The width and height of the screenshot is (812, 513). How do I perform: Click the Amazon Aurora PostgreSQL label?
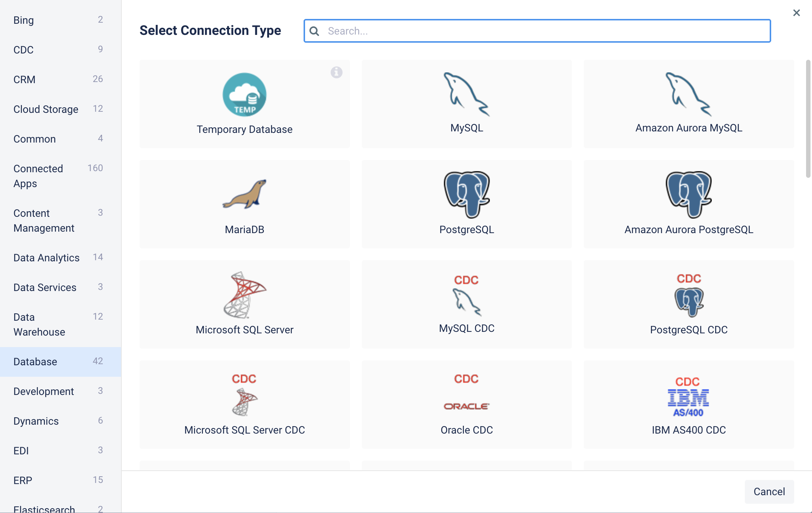click(689, 229)
